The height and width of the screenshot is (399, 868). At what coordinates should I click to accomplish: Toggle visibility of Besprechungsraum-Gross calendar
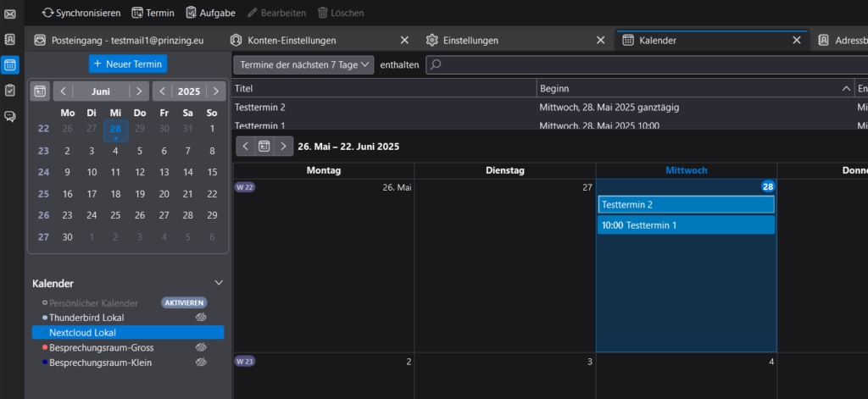pyautogui.click(x=201, y=347)
